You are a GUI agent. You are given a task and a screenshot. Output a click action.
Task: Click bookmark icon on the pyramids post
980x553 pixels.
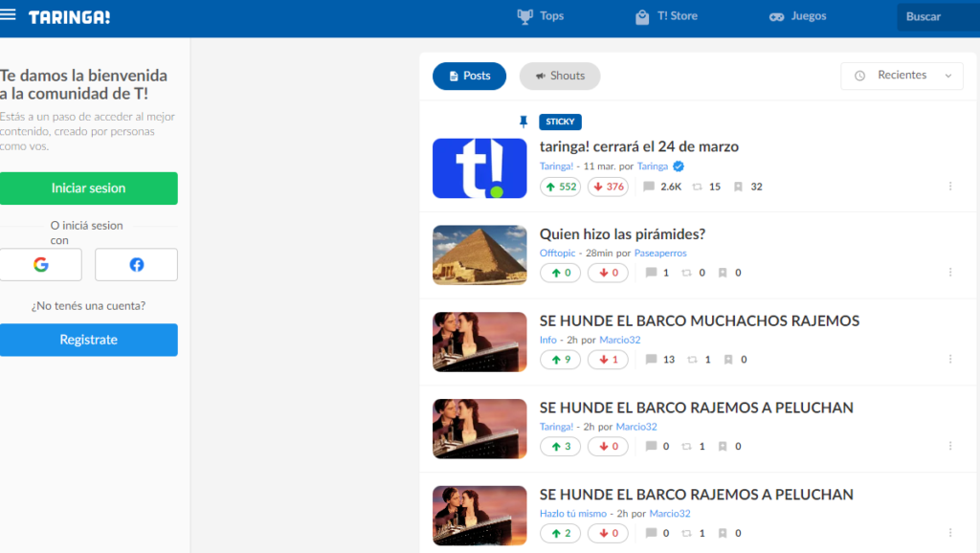tap(723, 273)
